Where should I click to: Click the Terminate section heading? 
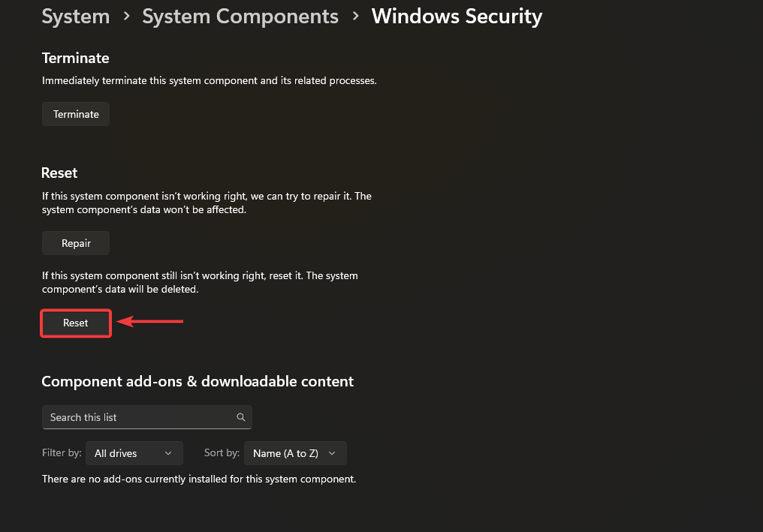(75, 59)
